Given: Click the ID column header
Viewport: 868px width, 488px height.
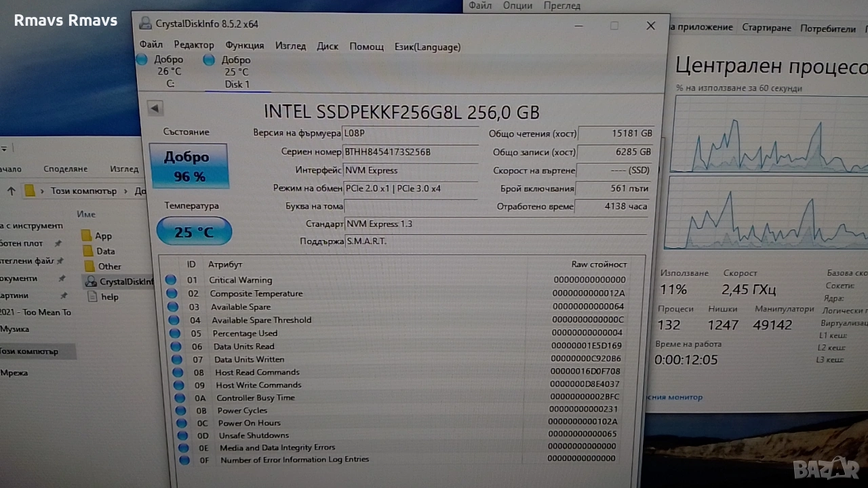Looking at the screenshot, I should click(x=191, y=264).
